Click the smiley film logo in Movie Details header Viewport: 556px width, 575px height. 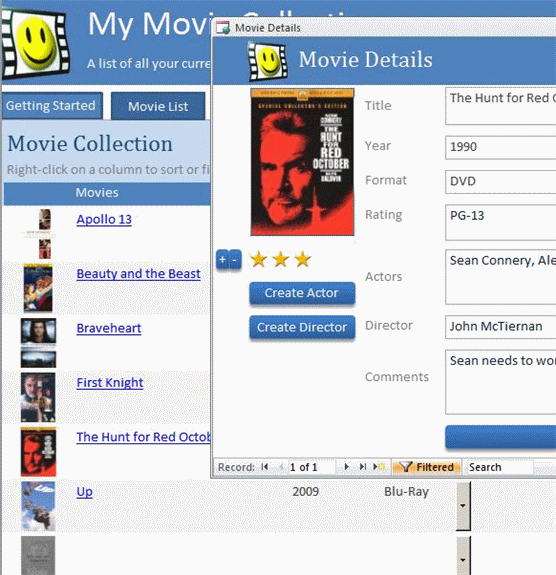(x=268, y=61)
